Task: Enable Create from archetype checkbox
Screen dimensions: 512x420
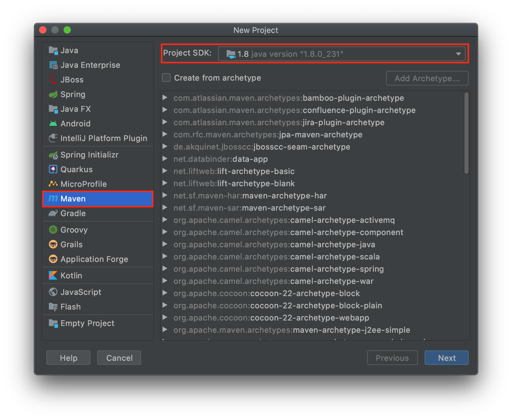Action: pyautogui.click(x=166, y=78)
